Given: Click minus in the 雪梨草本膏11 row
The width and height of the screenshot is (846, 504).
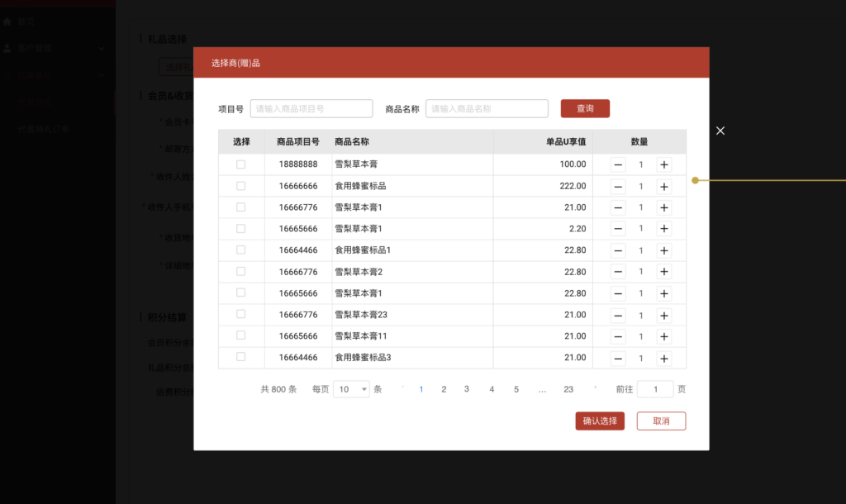Looking at the screenshot, I should click(618, 336).
